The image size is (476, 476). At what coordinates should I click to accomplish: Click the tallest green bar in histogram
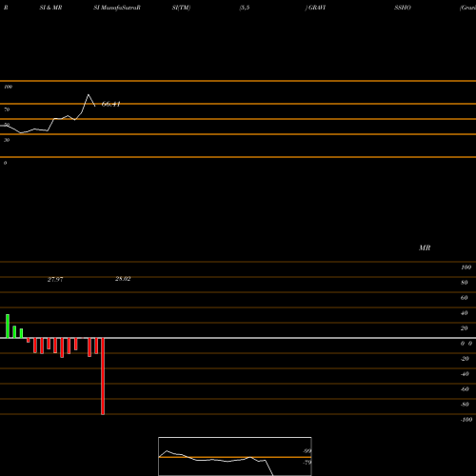8,327
